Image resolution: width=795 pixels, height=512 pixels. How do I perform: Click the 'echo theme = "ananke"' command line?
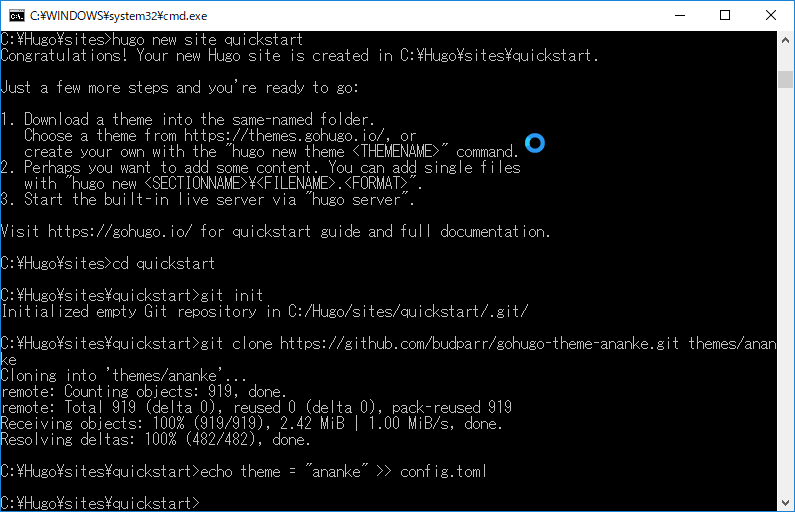[x=343, y=471]
